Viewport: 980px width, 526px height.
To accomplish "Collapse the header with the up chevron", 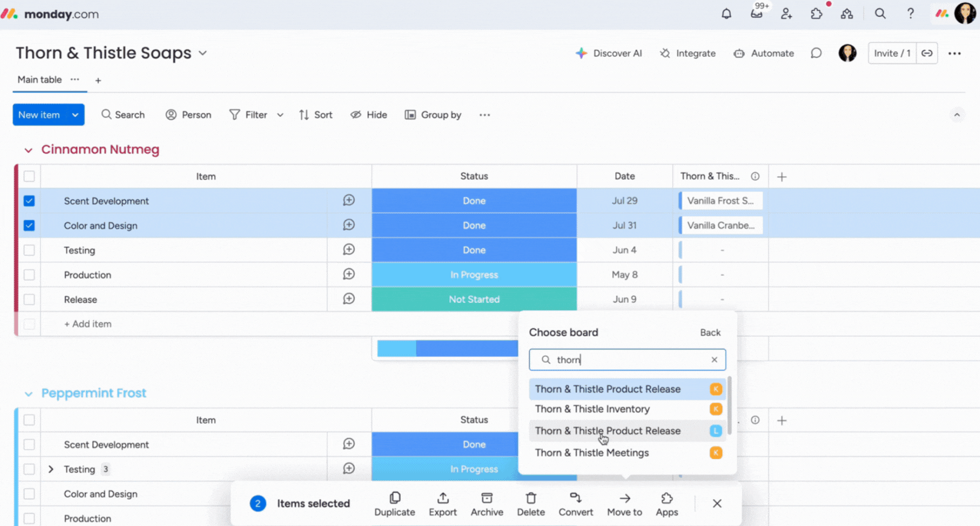I will click(956, 115).
